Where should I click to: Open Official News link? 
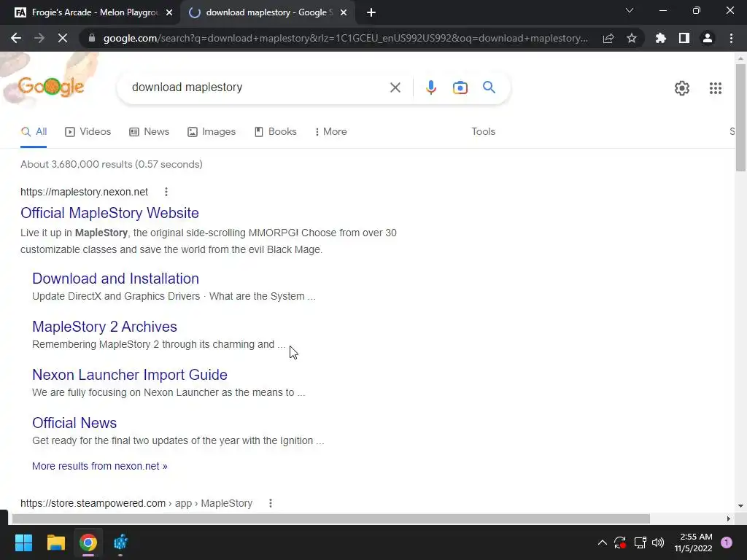tap(74, 423)
